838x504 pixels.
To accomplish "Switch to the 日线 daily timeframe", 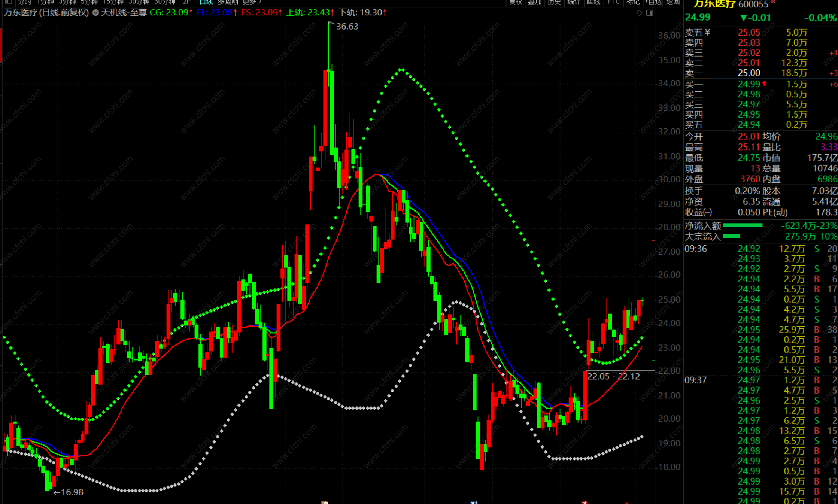I will click(206, 2).
